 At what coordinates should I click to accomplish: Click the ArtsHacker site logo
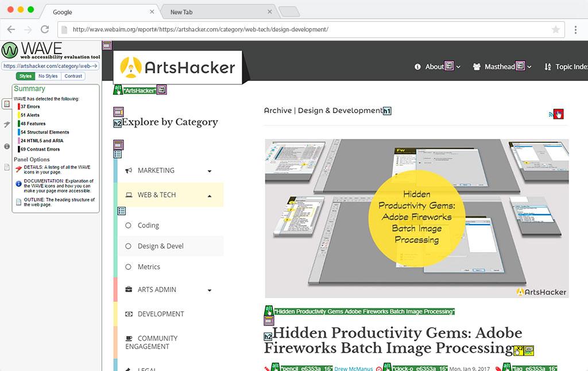[178, 67]
